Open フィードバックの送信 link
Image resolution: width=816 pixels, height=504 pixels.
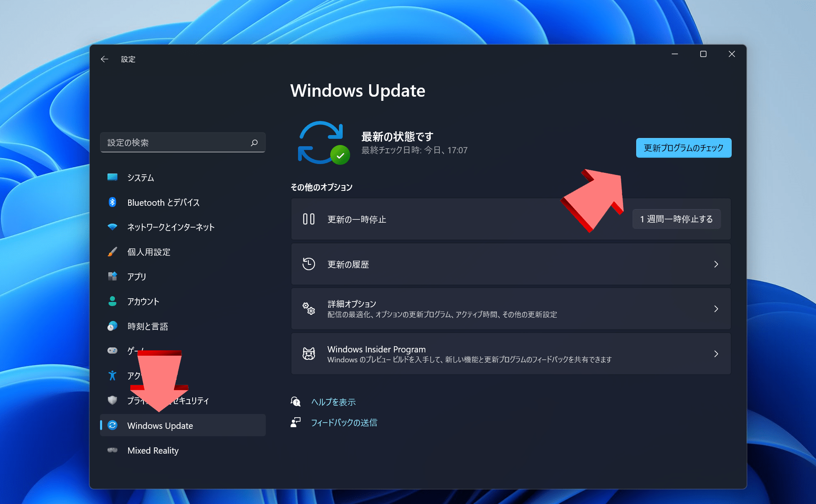click(x=344, y=423)
